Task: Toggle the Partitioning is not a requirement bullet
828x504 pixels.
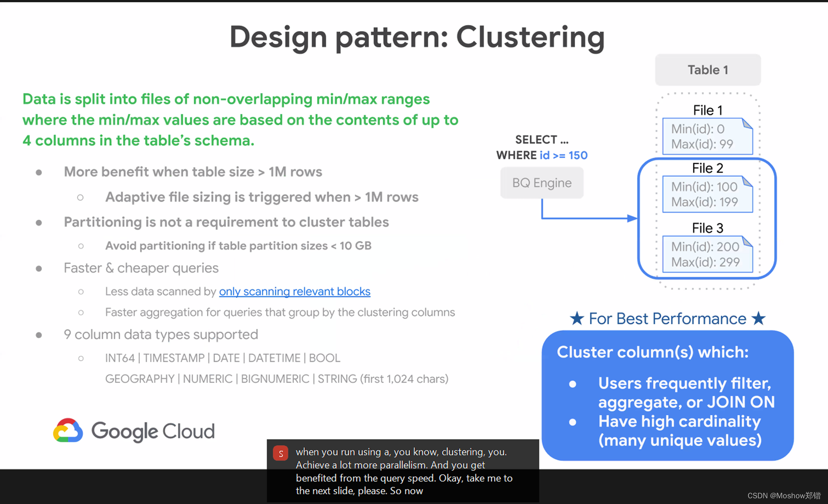Action: click(226, 222)
